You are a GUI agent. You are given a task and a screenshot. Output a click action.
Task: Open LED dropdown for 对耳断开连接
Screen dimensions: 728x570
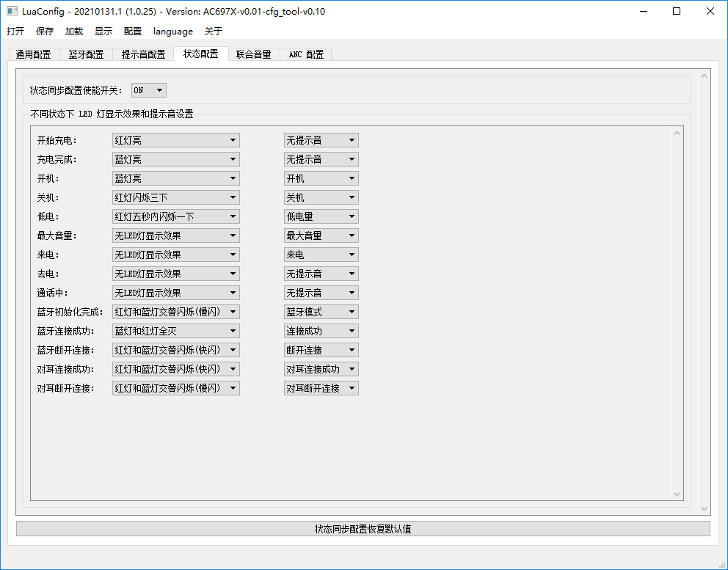[x=176, y=388]
